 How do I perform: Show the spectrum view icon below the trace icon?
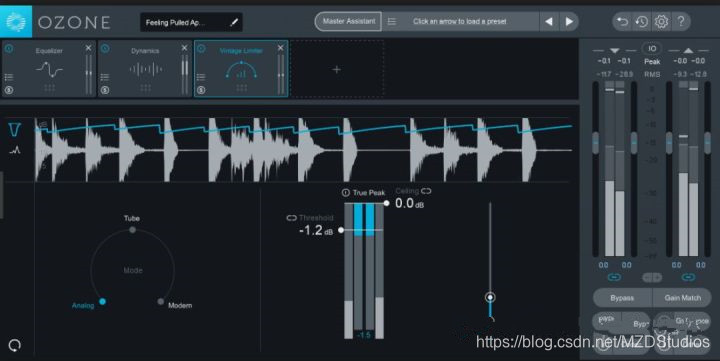(15, 150)
